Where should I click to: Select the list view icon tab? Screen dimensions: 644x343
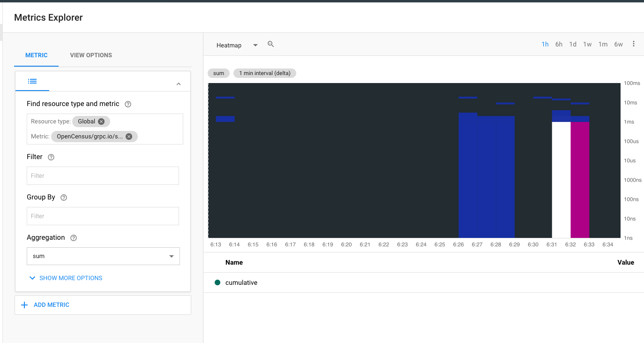pos(32,81)
